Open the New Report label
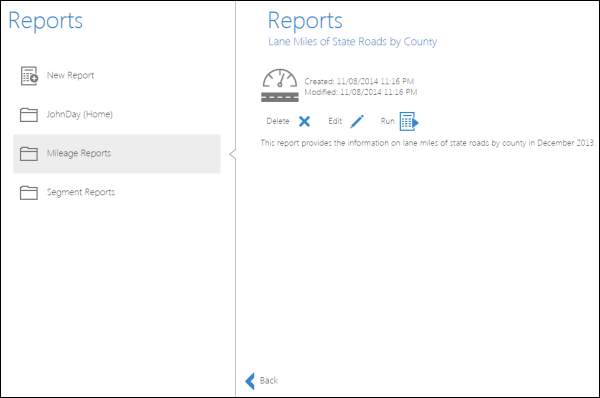The height and width of the screenshot is (398, 600). (70, 75)
